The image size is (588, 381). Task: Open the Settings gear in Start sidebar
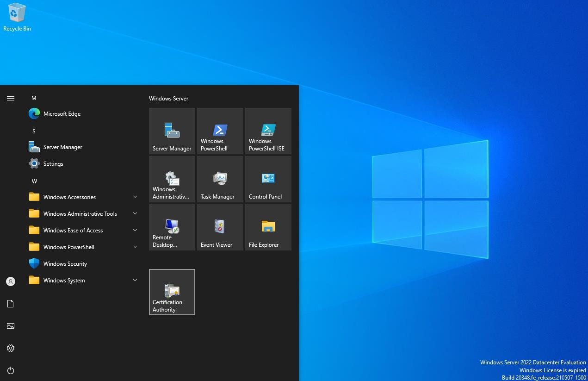click(x=11, y=348)
